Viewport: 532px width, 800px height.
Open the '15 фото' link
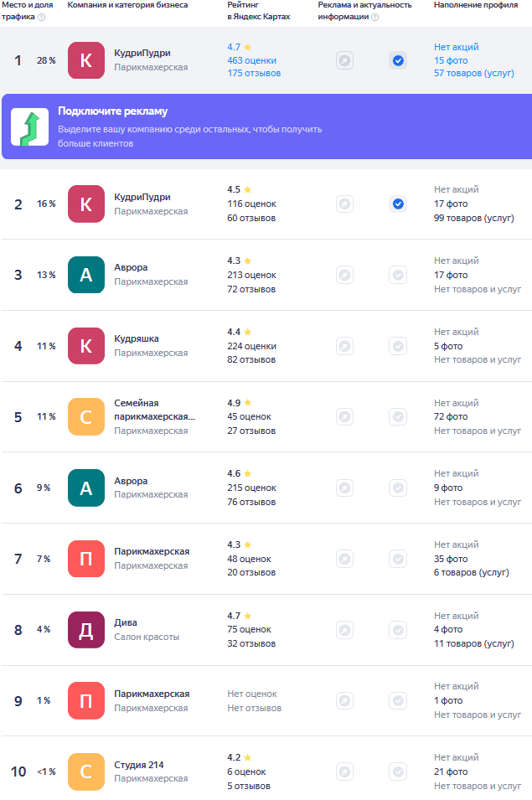[x=451, y=60]
